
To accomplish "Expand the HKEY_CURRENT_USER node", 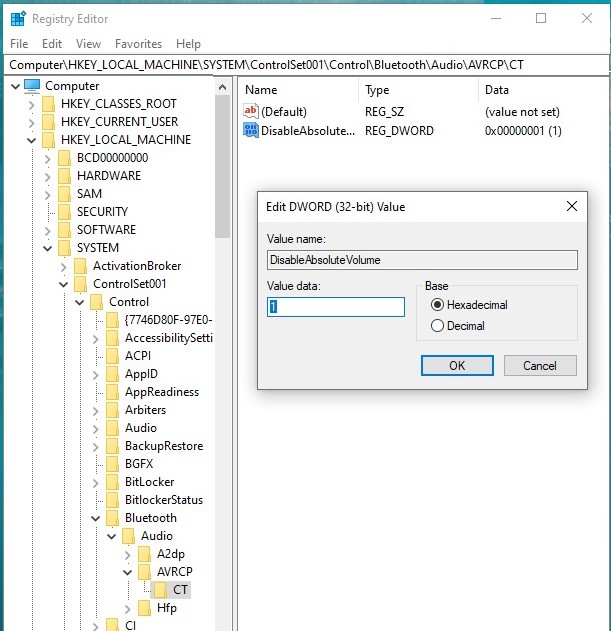I will [31, 122].
